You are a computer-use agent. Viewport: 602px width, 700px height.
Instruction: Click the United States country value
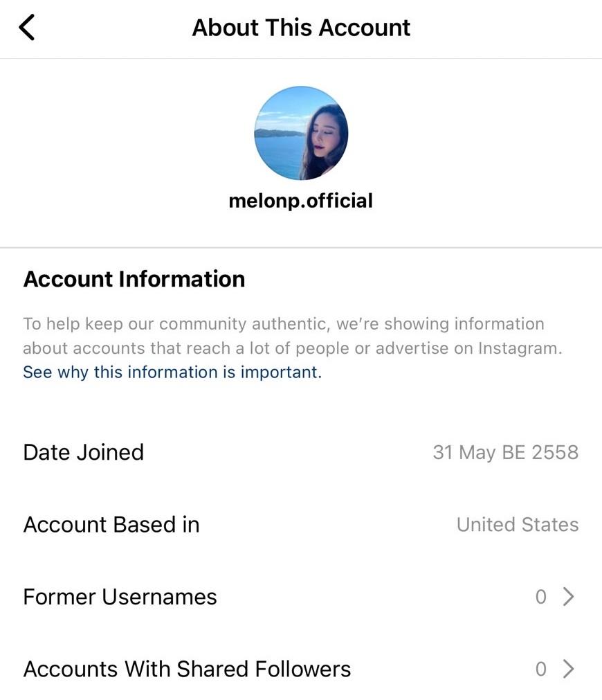coord(517,525)
